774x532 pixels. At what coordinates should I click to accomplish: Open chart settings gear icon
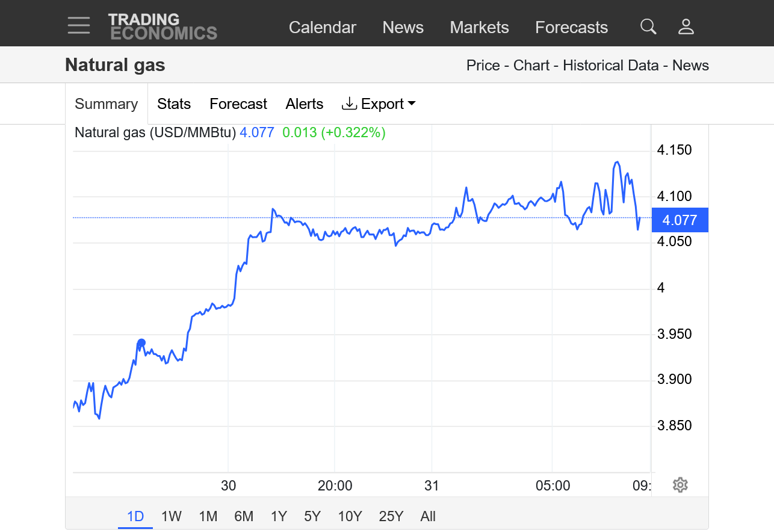coord(680,484)
